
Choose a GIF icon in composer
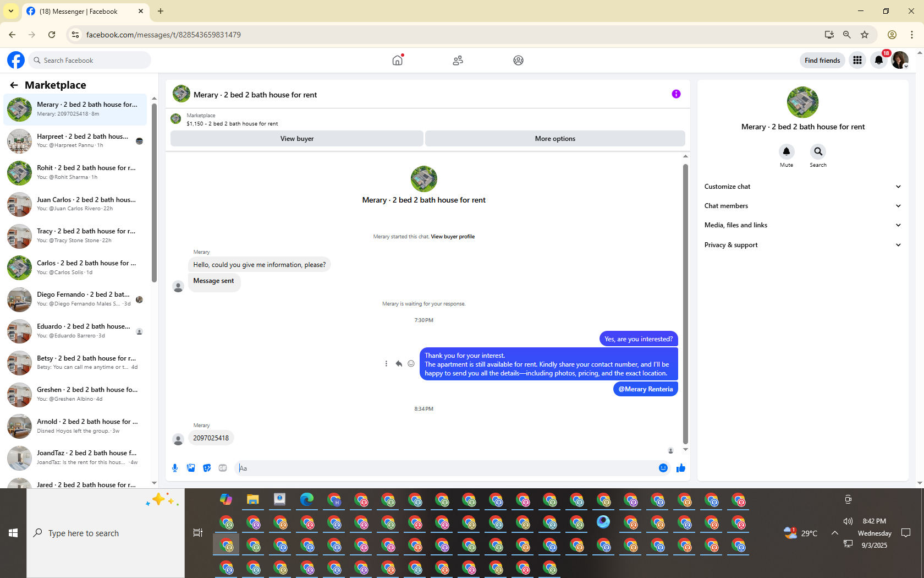coord(223,468)
